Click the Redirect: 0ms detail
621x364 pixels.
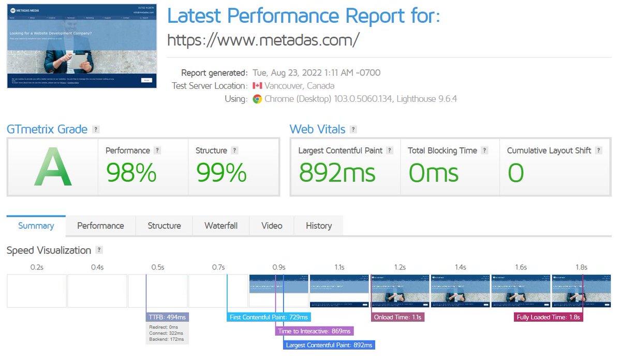click(x=164, y=327)
